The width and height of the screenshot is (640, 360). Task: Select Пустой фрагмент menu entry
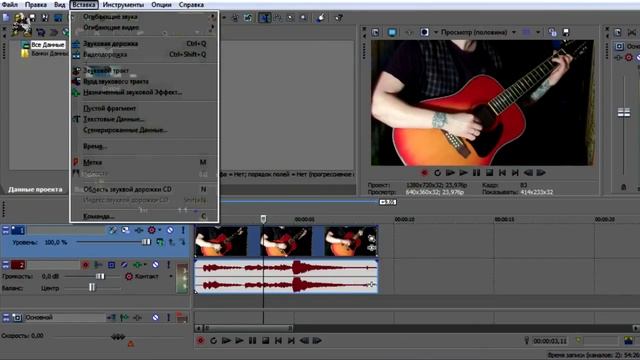144,109
